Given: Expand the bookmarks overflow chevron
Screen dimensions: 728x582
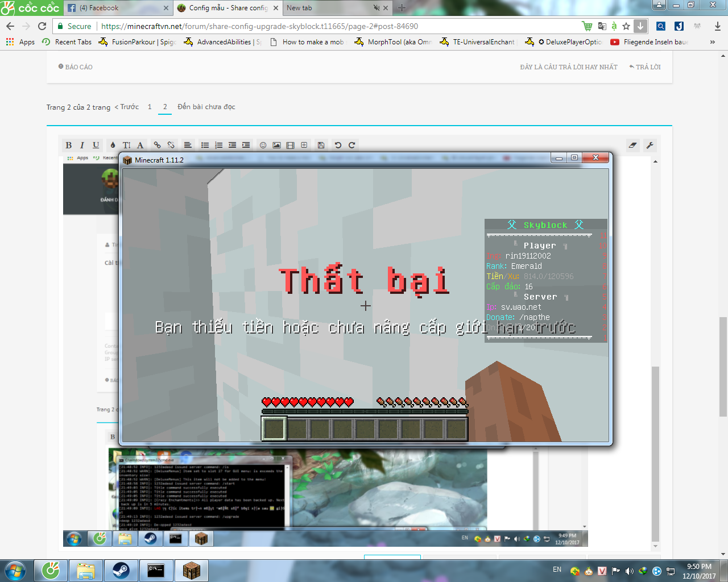Looking at the screenshot, I should click(x=712, y=42).
